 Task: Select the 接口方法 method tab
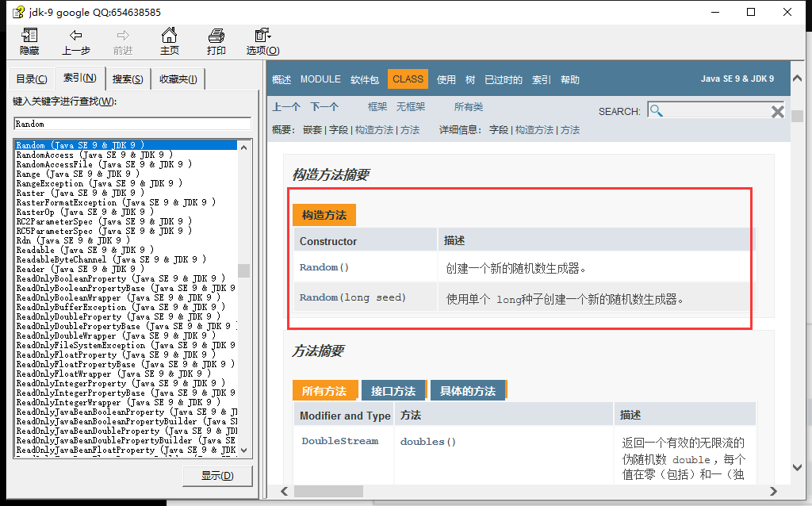[x=393, y=391]
